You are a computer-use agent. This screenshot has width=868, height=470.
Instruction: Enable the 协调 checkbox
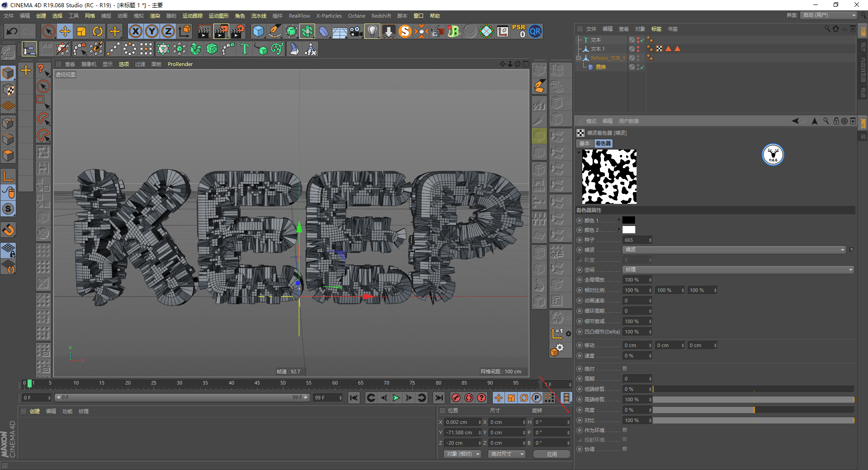[x=625, y=449]
